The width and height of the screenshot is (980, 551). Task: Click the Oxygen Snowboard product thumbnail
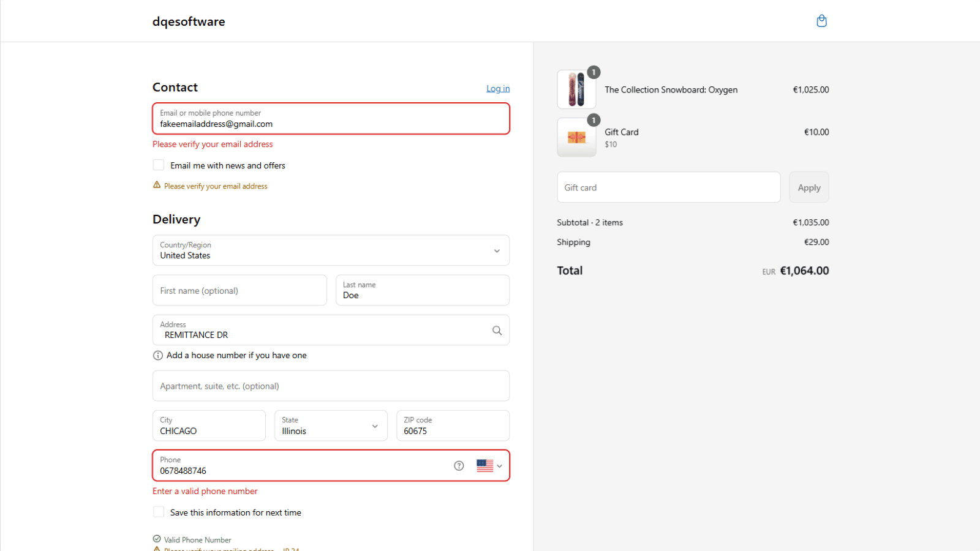pos(576,89)
